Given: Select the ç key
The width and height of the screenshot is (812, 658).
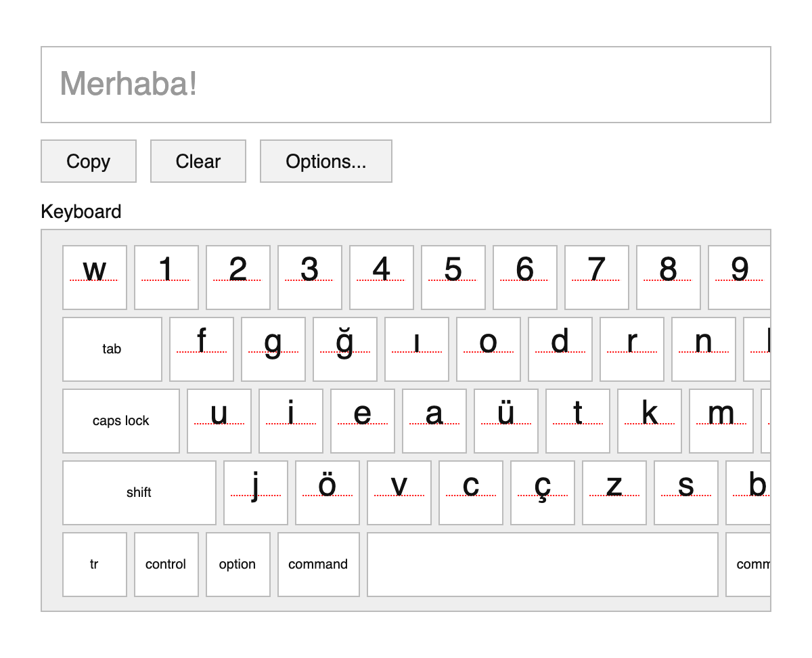Looking at the screenshot, I should pos(543,493).
